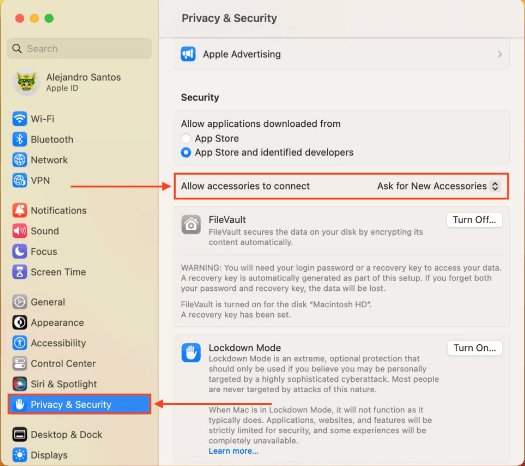Select the Network globe icon

click(x=19, y=160)
